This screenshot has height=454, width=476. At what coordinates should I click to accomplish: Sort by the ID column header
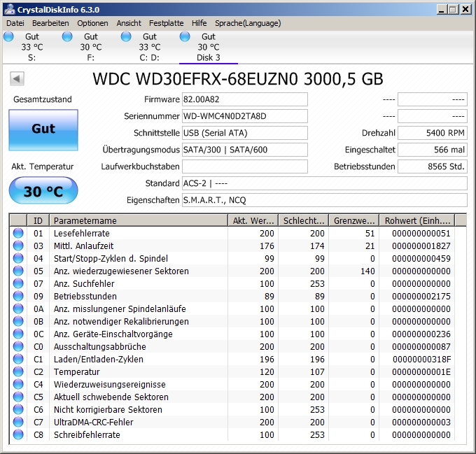[x=38, y=220]
